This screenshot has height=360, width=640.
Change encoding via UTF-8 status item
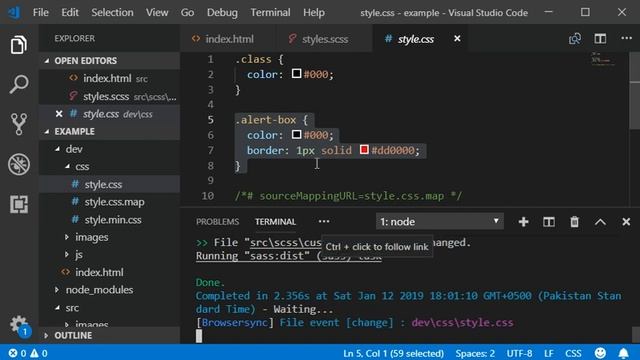click(519, 353)
